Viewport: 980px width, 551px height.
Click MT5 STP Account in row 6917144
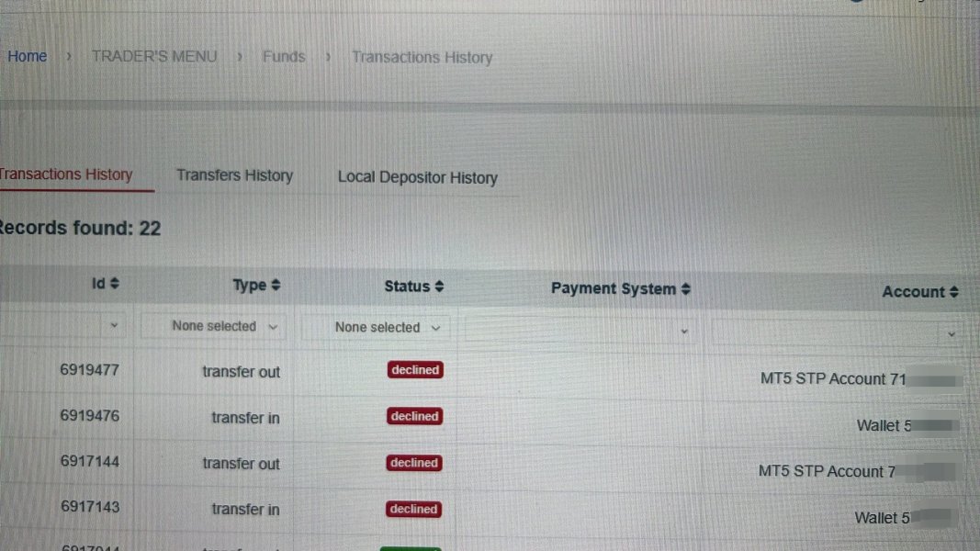click(856, 471)
